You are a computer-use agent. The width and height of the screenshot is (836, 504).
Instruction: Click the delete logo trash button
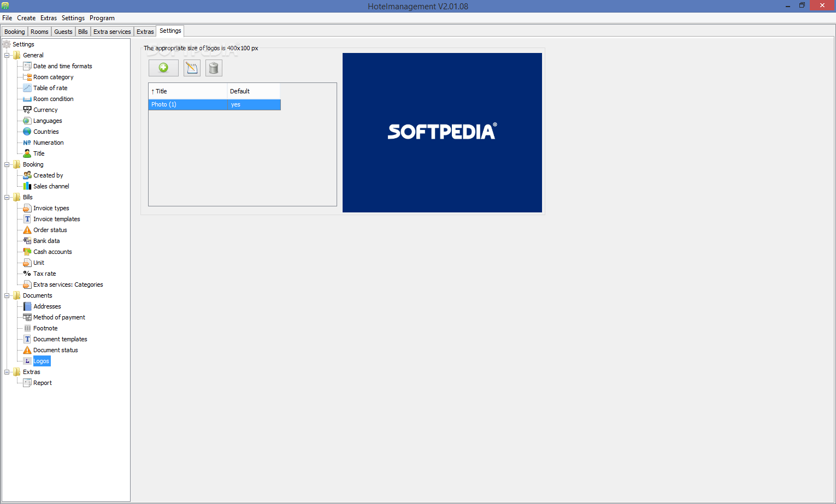tap(214, 68)
